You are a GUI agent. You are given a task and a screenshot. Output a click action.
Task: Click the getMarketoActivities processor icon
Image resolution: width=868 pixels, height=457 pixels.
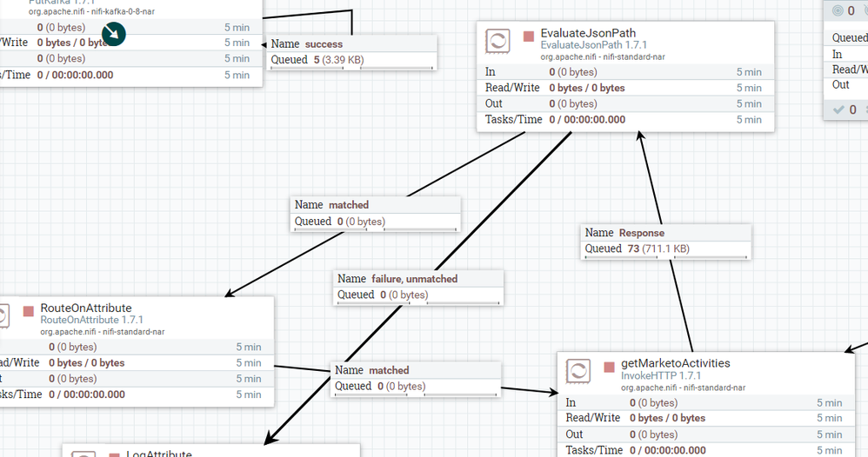click(578, 371)
